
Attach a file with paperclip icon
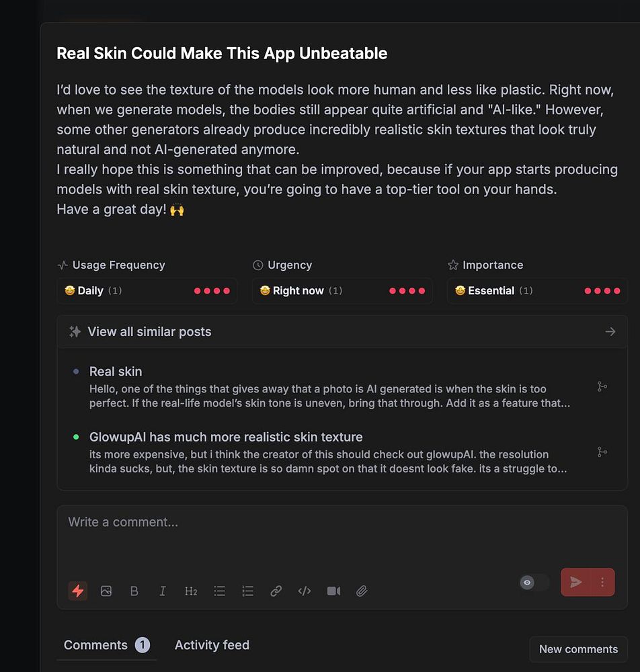click(362, 591)
